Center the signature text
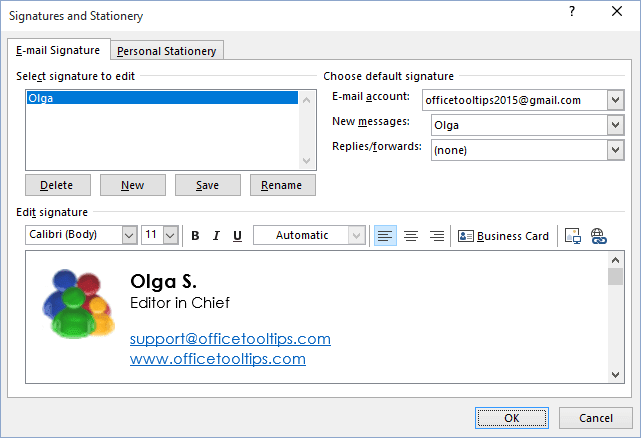Screen dimensions: 641x438 (x=410, y=236)
